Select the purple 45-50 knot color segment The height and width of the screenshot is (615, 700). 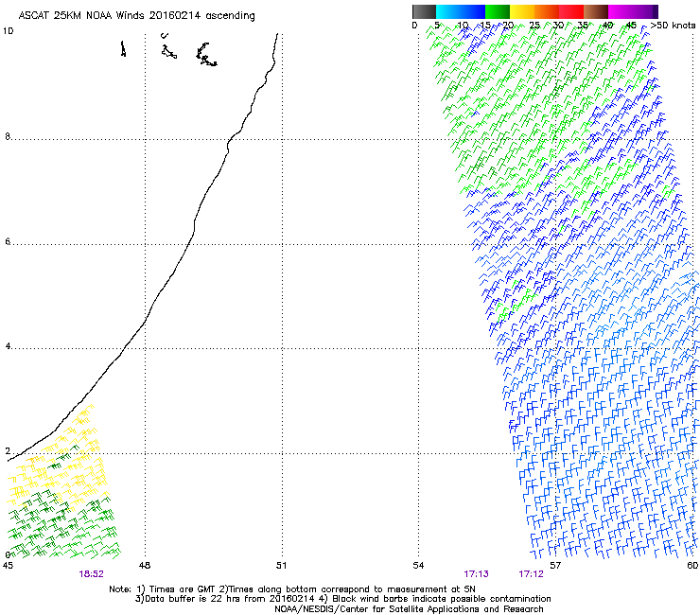(x=645, y=11)
